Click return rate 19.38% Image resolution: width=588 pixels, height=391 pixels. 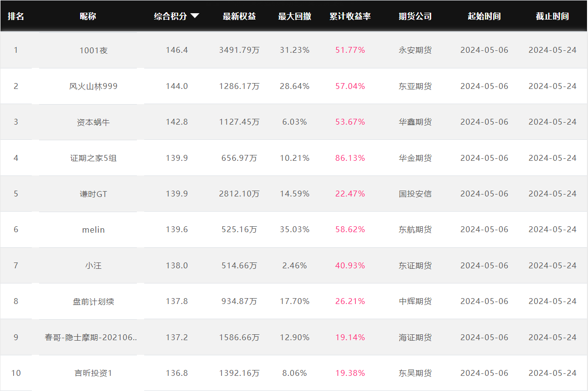tap(350, 373)
